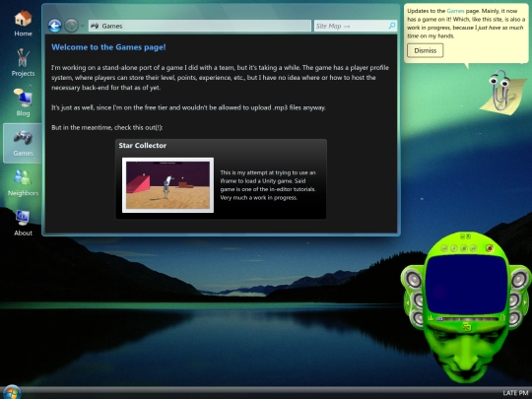
Task: Select the Games desktop icon
Action: tap(23, 143)
